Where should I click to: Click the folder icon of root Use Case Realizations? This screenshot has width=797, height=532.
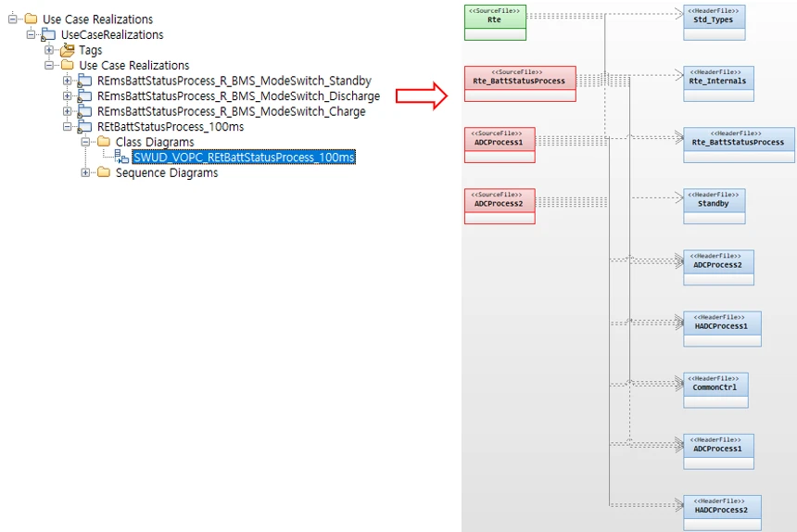[x=32, y=19]
